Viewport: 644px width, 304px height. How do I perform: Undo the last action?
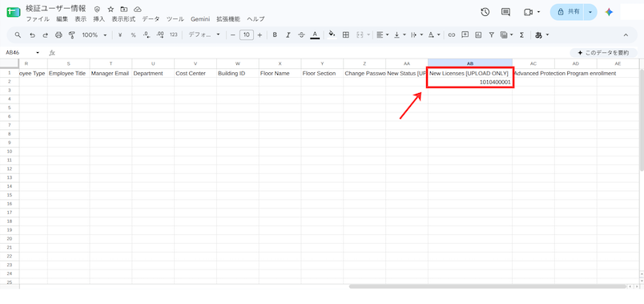coord(32,35)
